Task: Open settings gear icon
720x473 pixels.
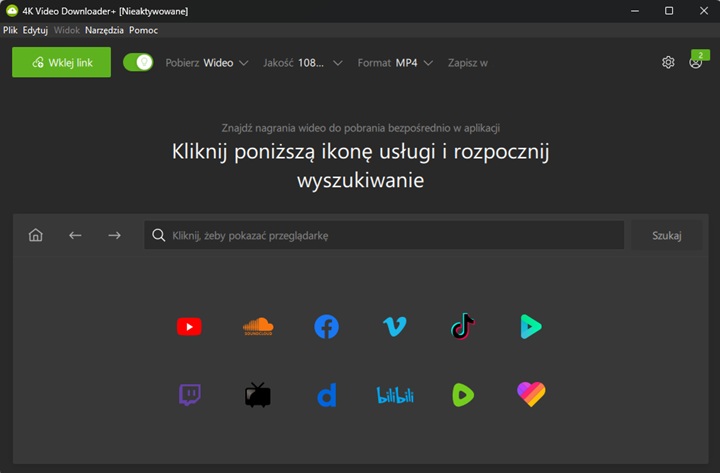Action: point(668,62)
